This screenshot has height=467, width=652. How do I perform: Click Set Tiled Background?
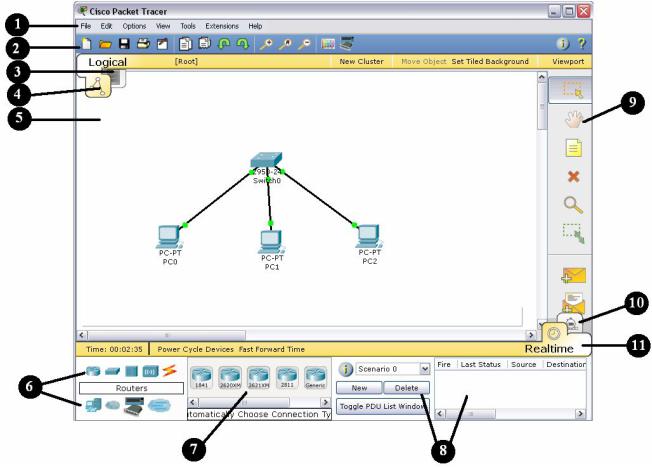point(490,62)
